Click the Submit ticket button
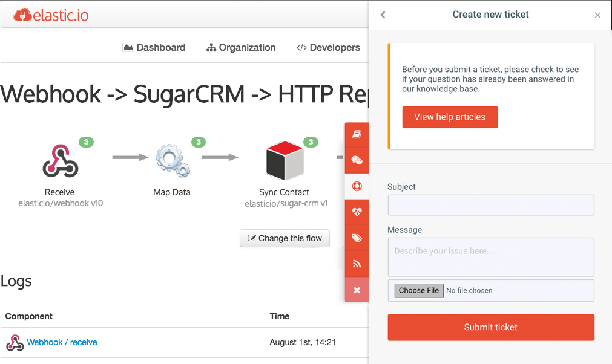The height and width of the screenshot is (364, 612). point(491,327)
